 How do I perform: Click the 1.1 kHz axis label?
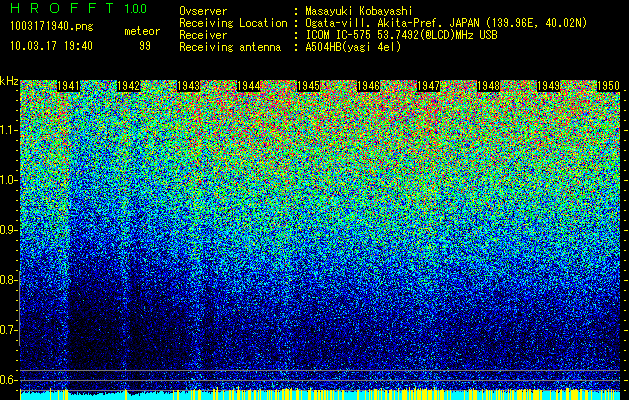tap(8, 130)
